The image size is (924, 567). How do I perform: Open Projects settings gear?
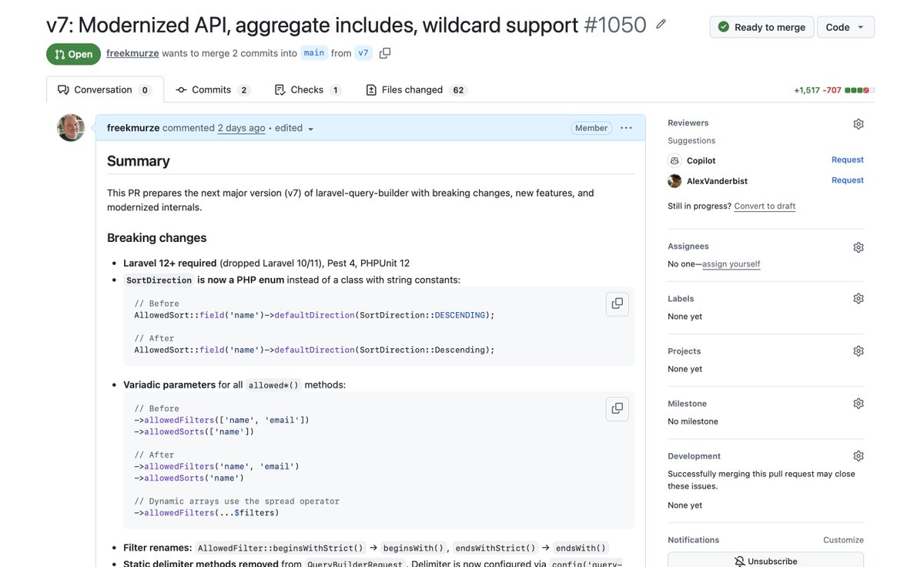pyautogui.click(x=859, y=351)
